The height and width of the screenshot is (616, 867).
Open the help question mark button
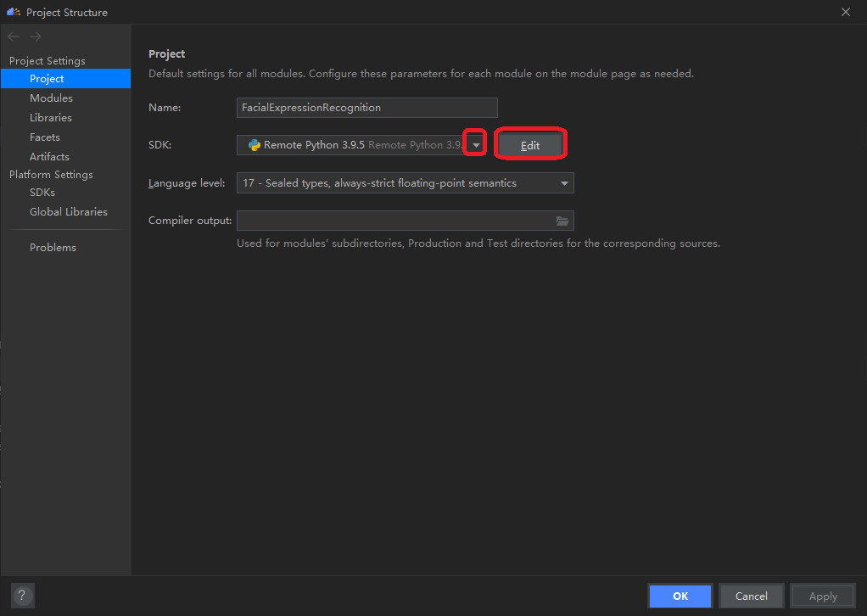[x=22, y=596]
